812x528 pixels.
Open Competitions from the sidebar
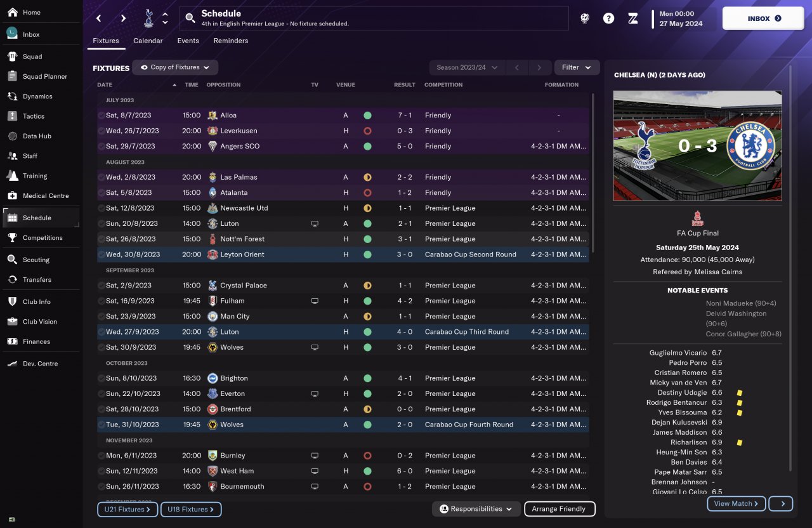click(41, 237)
